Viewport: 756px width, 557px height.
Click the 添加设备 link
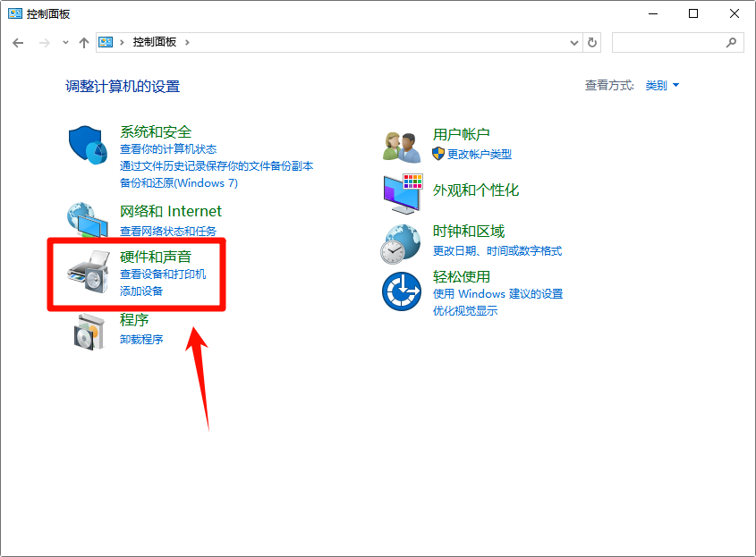[x=140, y=291]
